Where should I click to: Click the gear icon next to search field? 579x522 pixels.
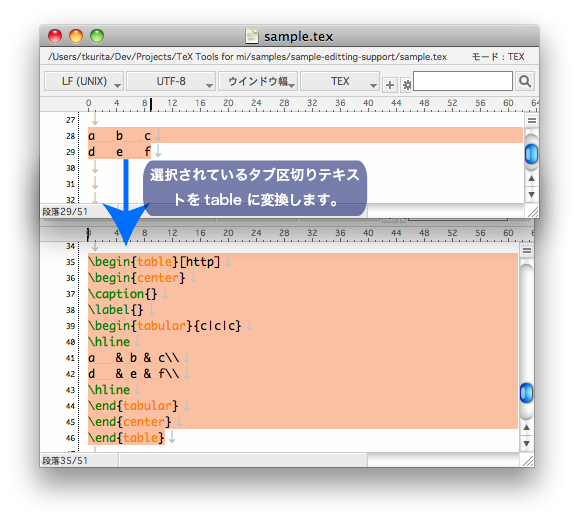click(x=407, y=85)
